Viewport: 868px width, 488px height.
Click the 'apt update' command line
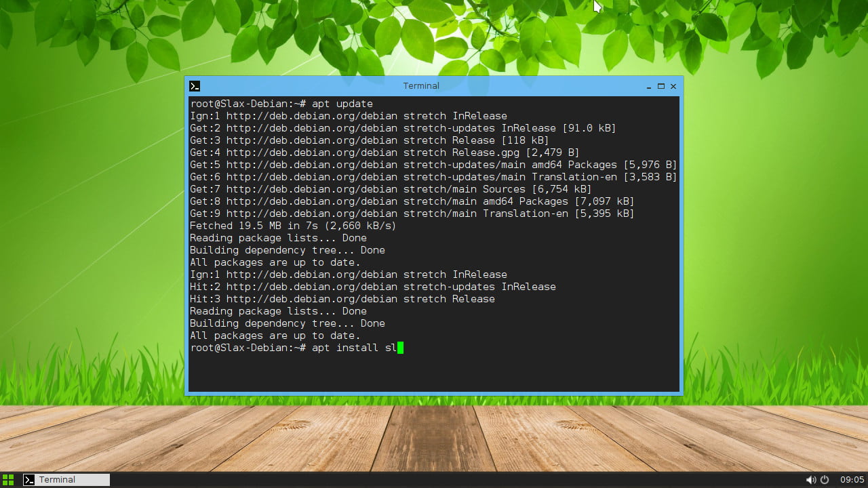(281, 104)
